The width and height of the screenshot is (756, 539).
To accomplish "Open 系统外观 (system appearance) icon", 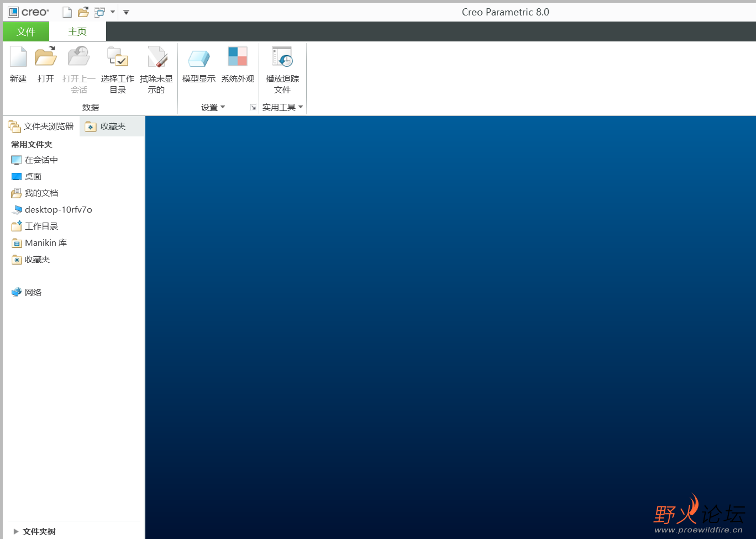I will [238, 57].
